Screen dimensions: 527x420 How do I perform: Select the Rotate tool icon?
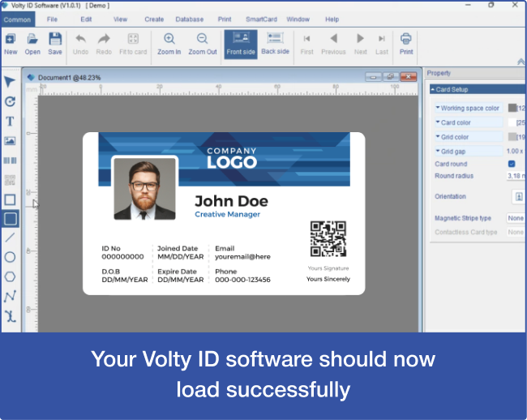point(10,102)
